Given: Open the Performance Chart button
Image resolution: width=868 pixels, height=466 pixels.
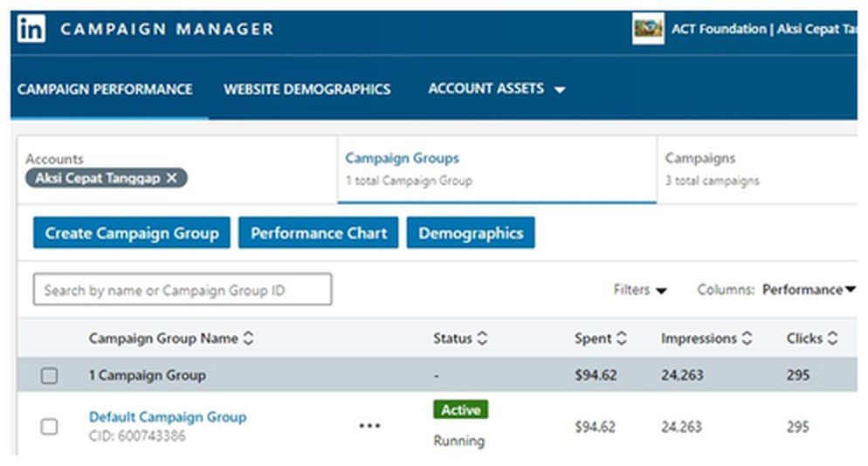Looking at the screenshot, I should (x=319, y=233).
